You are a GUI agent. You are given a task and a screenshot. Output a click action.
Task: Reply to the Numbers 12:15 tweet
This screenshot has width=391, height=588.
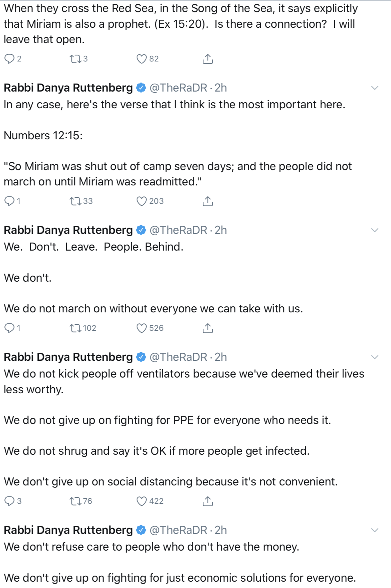9,201
